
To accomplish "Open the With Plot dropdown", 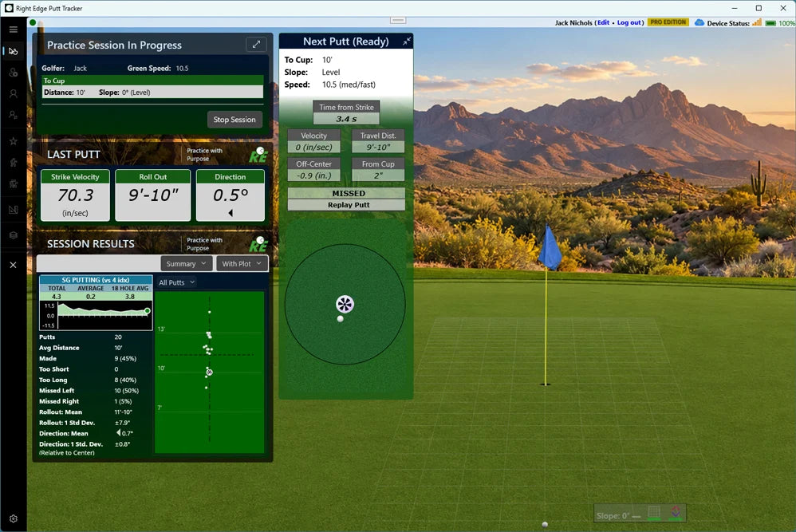I will 242,263.
